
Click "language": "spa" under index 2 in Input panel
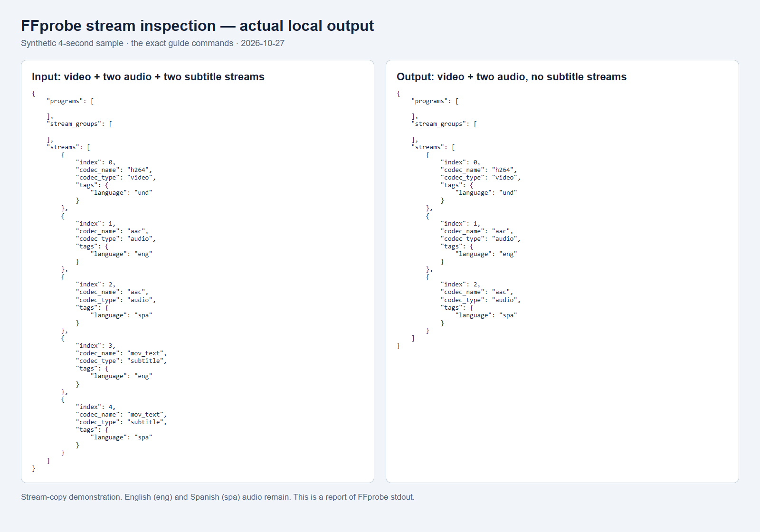click(122, 315)
